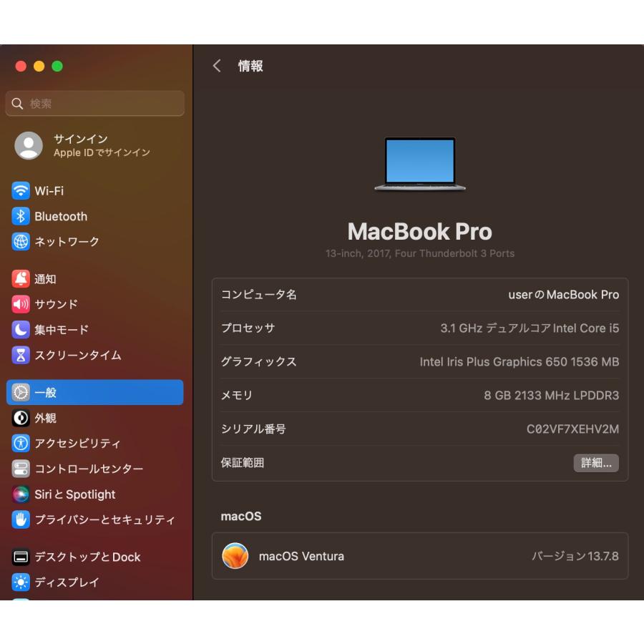
Task: Click 13-inch, 2017 model subtitle
Action: pos(420,253)
